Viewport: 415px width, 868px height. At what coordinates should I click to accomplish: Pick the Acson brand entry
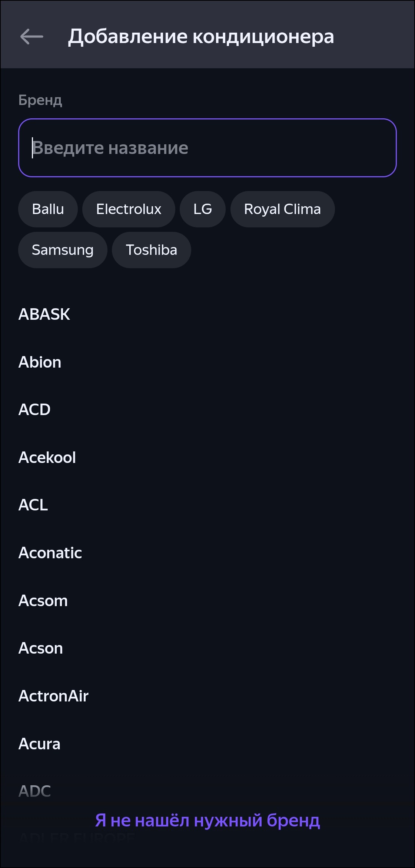(x=41, y=648)
